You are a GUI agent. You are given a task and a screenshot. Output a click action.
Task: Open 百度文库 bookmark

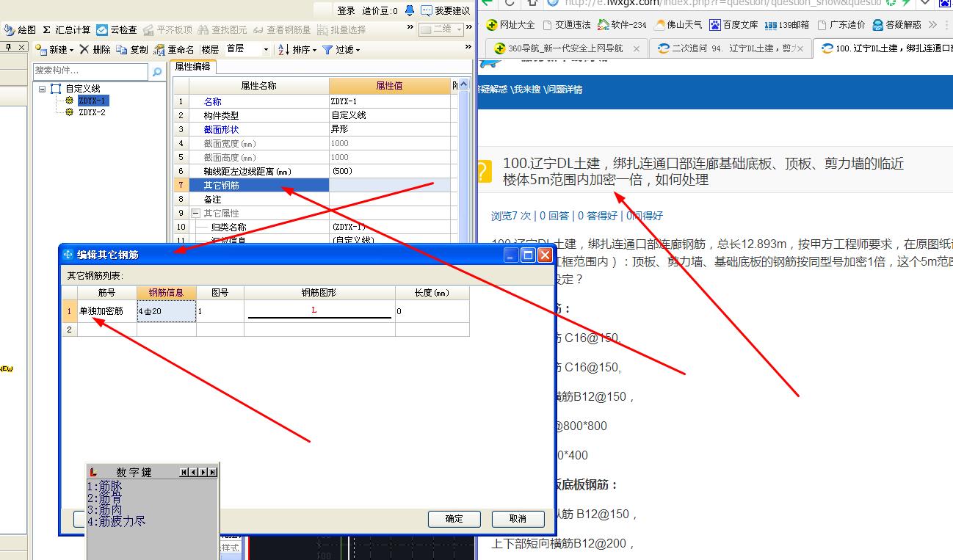[733, 25]
